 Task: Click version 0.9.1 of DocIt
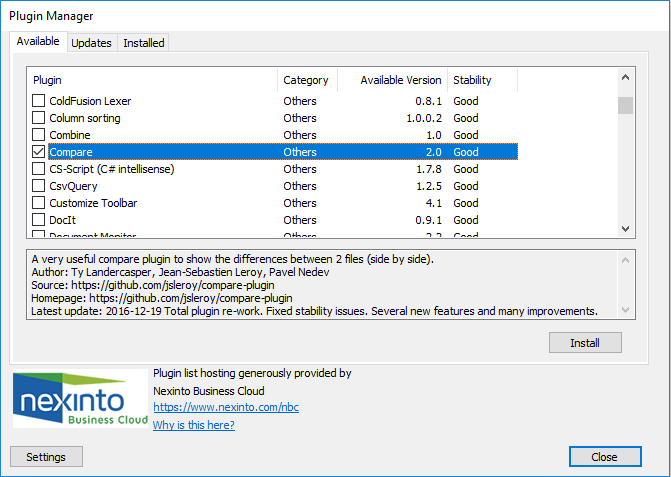[428, 220]
